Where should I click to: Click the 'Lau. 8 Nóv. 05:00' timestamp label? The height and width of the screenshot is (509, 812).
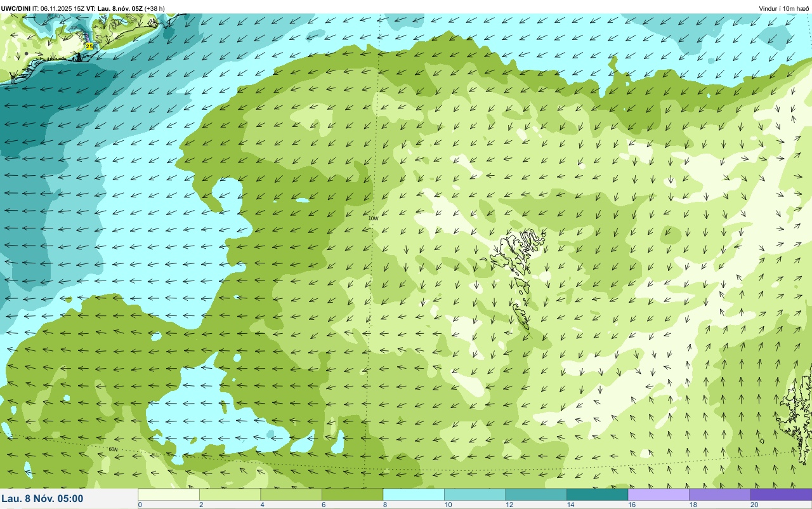click(x=42, y=499)
